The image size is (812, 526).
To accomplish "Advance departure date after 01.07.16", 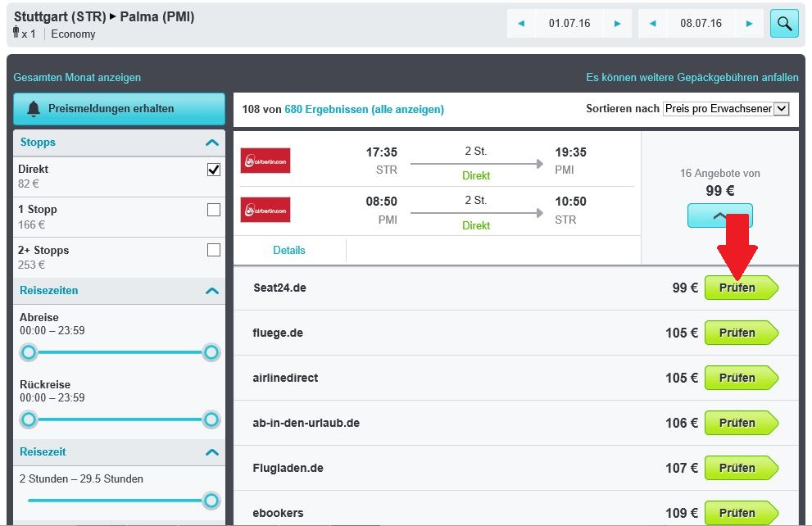I will click(617, 23).
